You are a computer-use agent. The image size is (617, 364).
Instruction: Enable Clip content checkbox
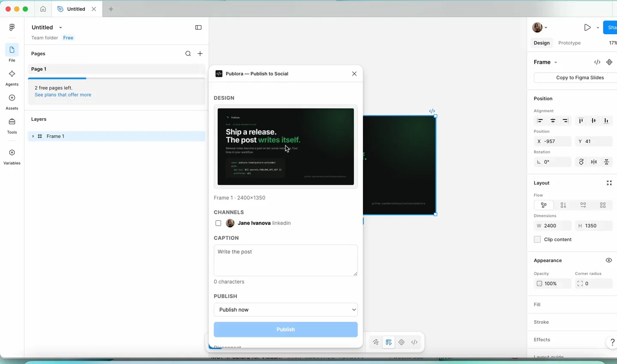click(537, 239)
